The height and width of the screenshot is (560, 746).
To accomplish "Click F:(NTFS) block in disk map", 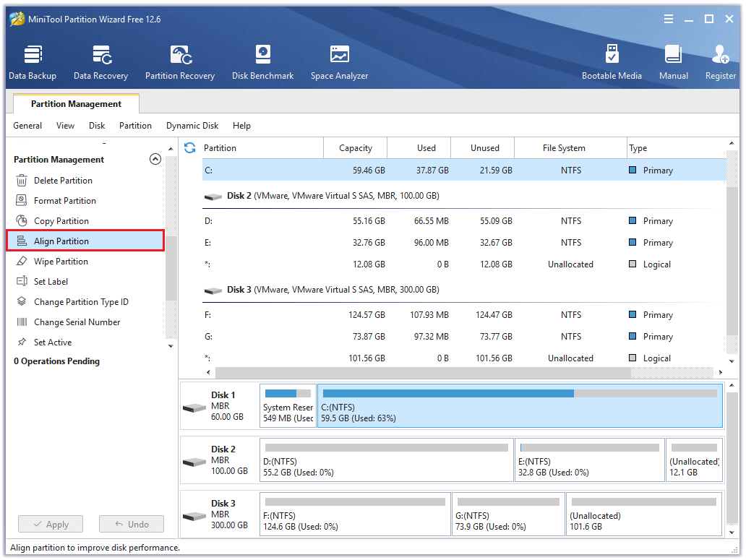I will (x=355, y=514).
